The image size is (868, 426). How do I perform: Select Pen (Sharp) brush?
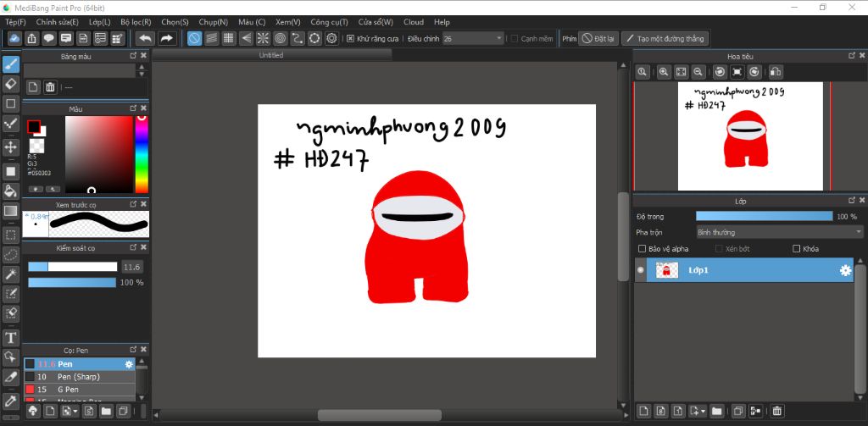[x=80, y=377]
